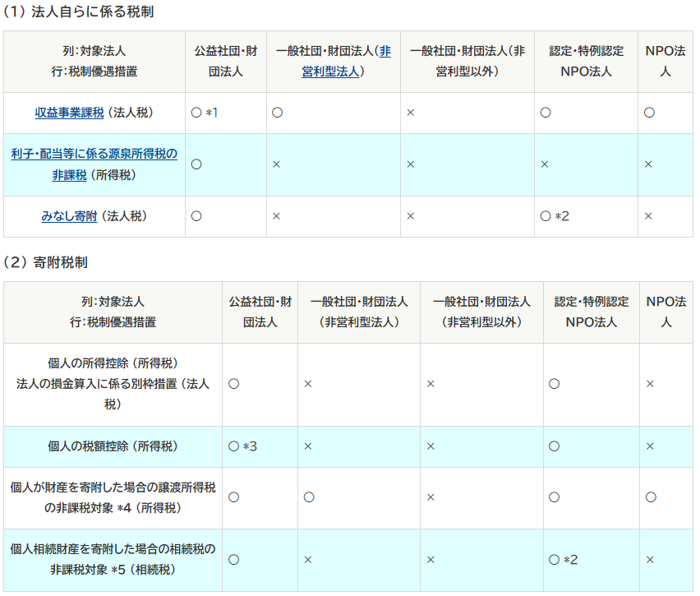
Task: Click the (1) 法人自らに係る税制 heading
Action: (x=78, y=12)
